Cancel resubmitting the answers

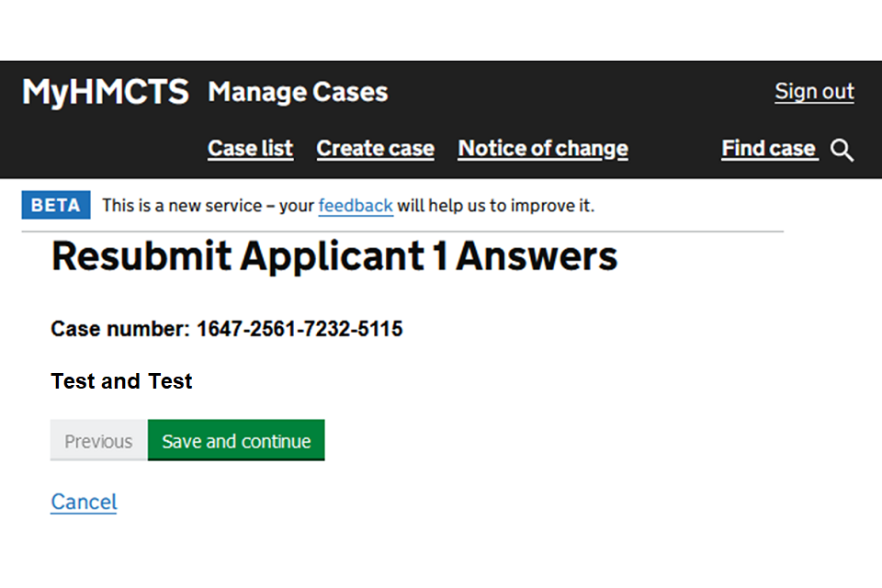click(84, 502)
